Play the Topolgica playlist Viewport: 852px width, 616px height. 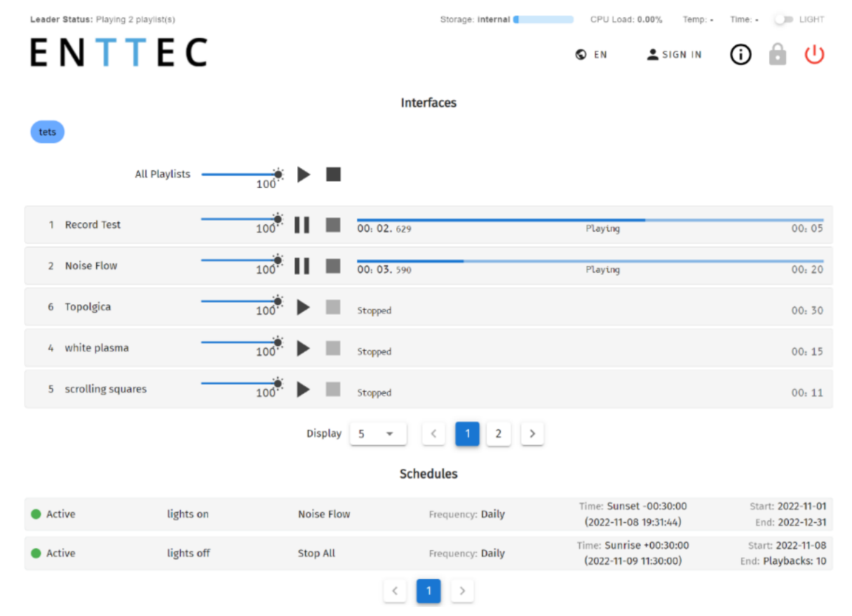tap(303, 307)
